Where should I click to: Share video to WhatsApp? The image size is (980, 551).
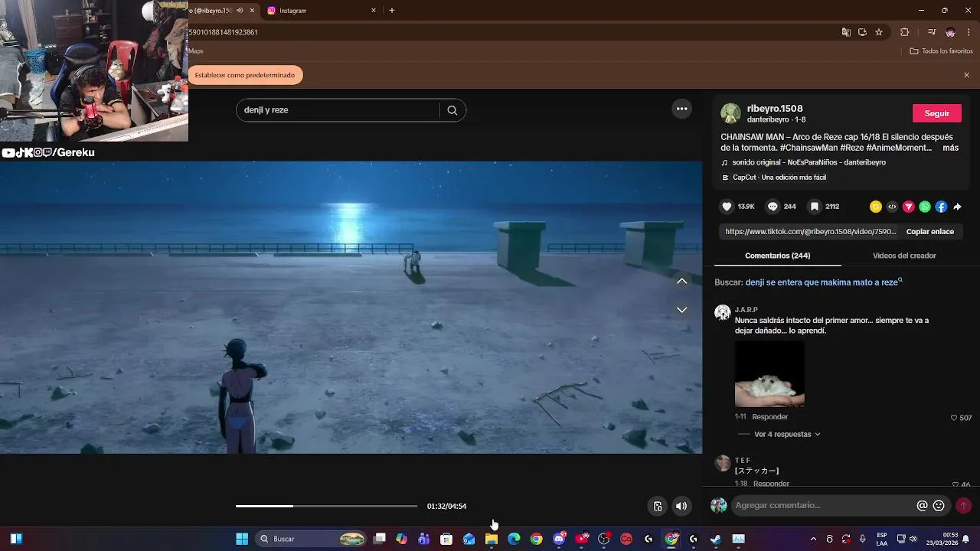tap(925, 207)
